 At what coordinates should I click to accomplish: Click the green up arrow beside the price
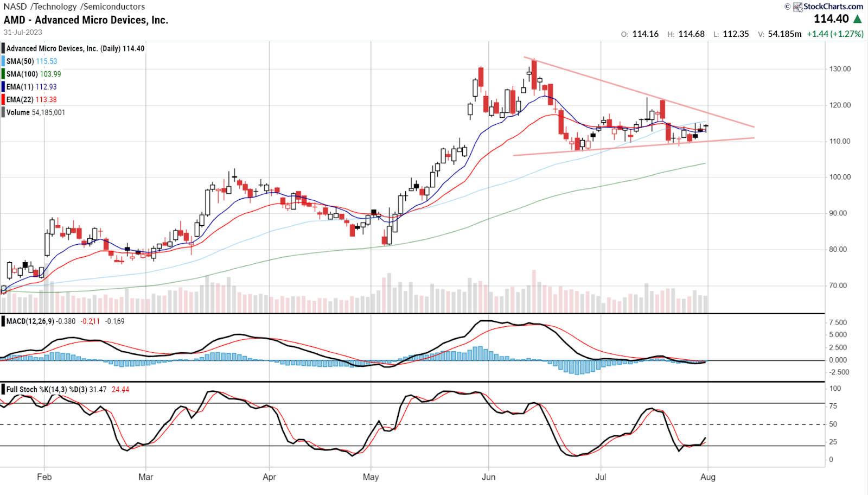tap(858, 19)
